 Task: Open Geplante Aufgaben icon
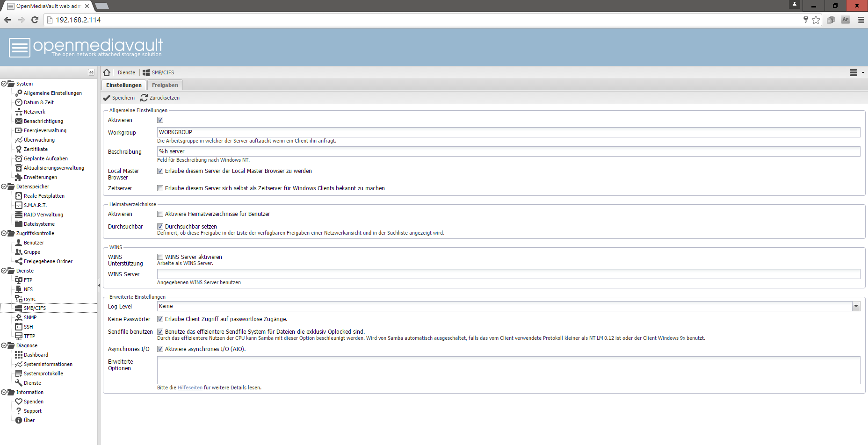(x=19, y=158)
